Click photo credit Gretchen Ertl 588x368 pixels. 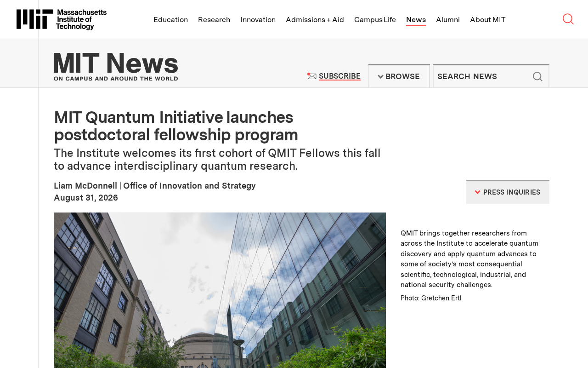[431, 298]
